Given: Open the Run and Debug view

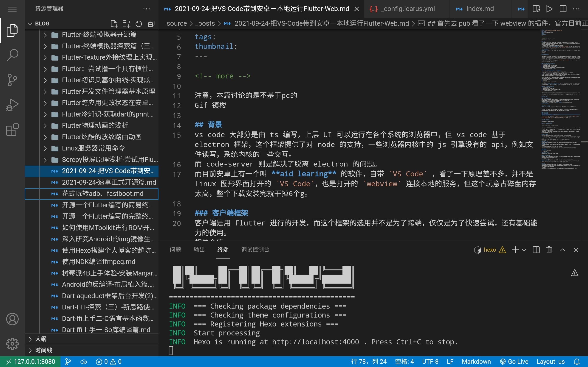Looking at the screenshot, I should (x=12, y=105).
